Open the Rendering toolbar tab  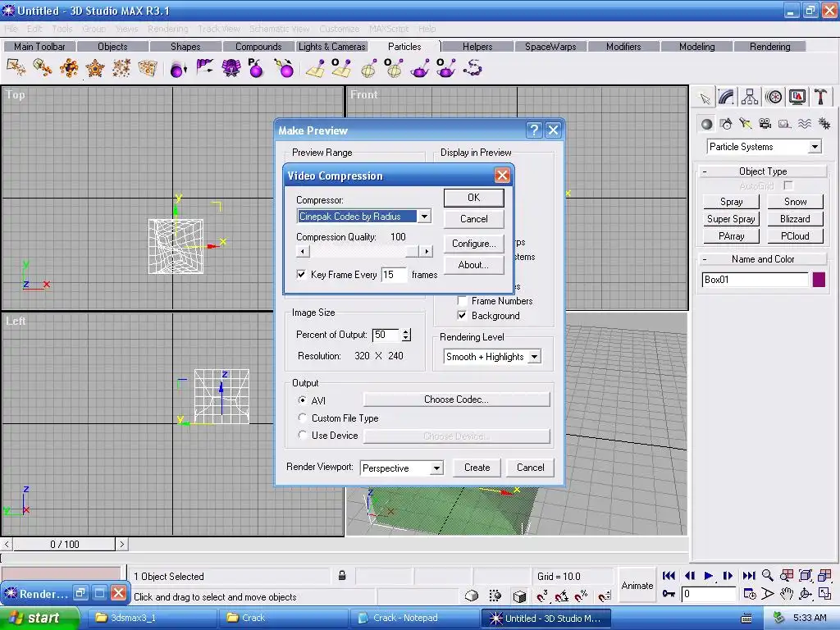(769, 47)
